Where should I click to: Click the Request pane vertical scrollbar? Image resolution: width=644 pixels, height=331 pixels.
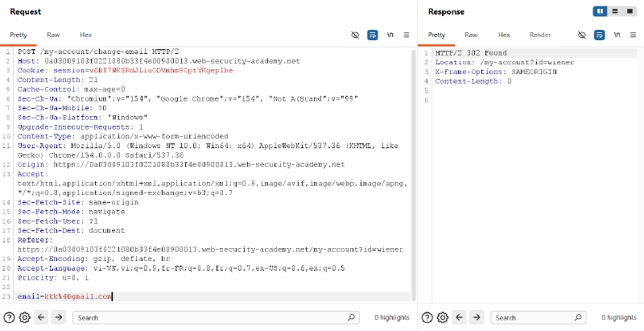click(x=414, y=176)
